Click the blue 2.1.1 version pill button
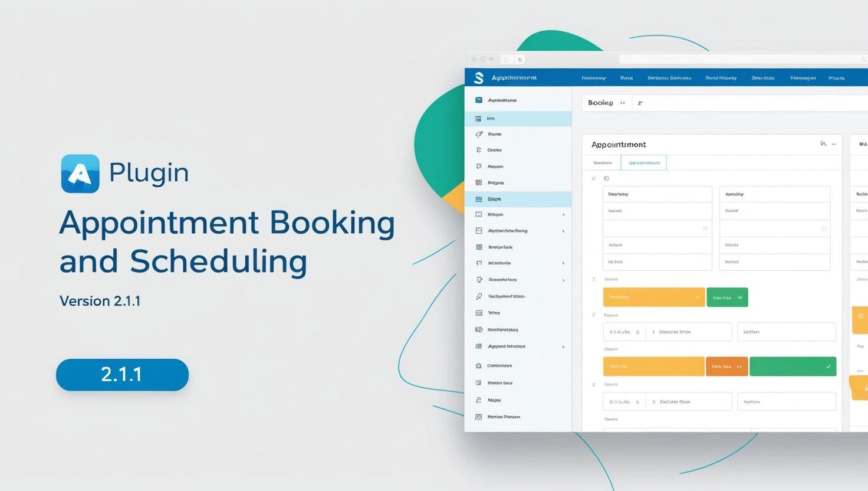This screenshot has height=491, width=868. [122, 375]
